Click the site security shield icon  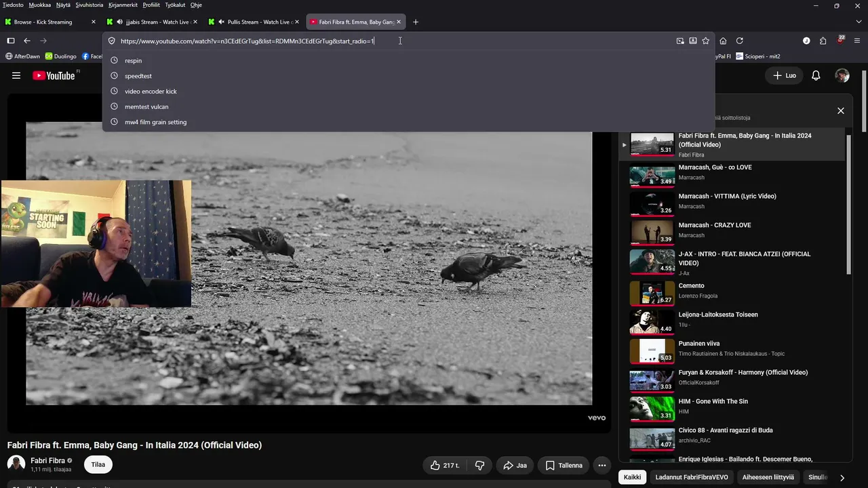[x=112, y=41]
